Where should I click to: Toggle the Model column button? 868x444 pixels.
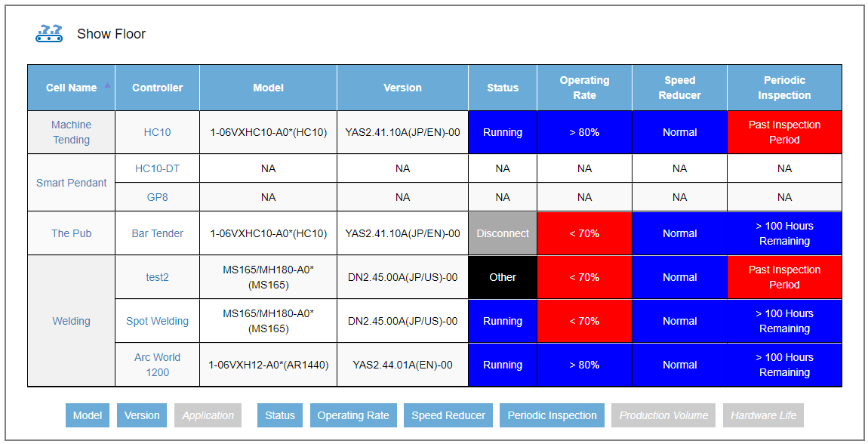pyautogui.click(x=88, y=415)
